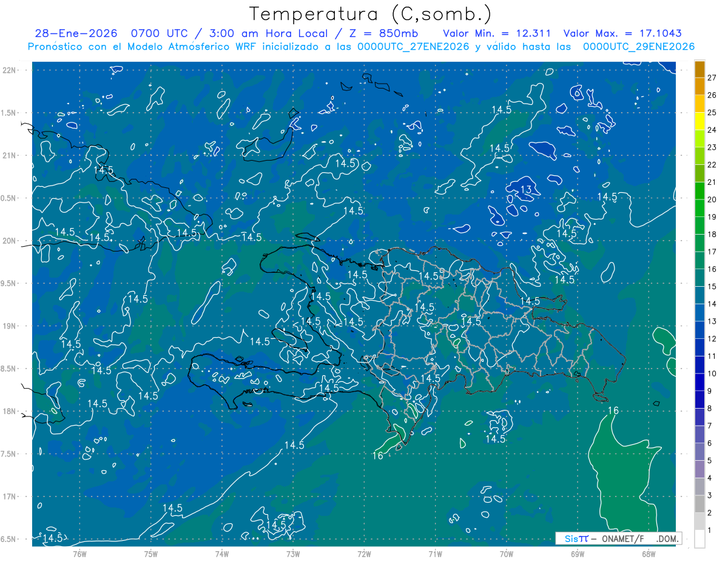Select the '27' colorbar value label
The width and height of the screenshot is (728, 562).
pos(712,78)
